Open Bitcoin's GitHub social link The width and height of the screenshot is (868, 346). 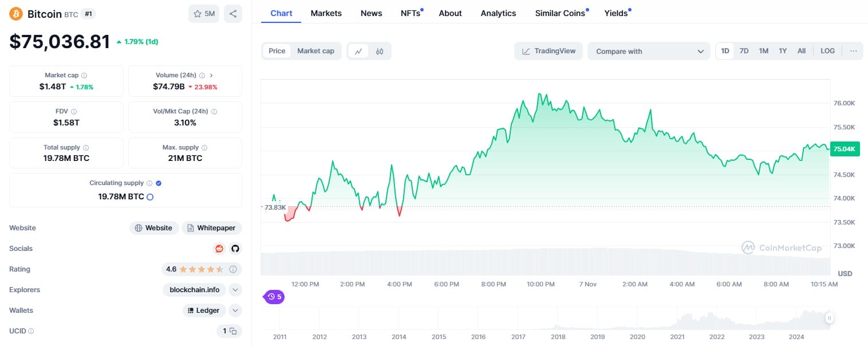point(235,249)
